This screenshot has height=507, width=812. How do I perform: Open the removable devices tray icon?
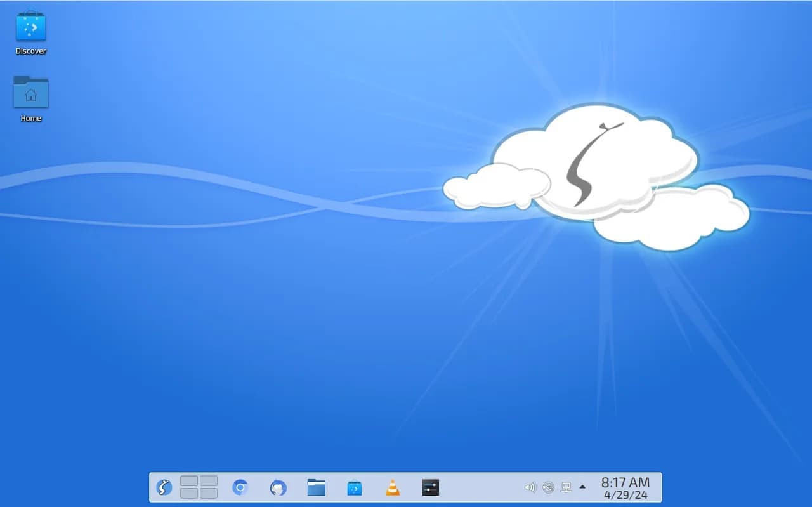pyautogui.click(x=549, y=487)
